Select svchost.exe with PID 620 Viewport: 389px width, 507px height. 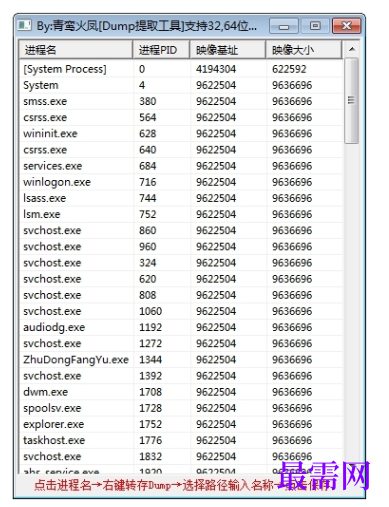(181, 279)
